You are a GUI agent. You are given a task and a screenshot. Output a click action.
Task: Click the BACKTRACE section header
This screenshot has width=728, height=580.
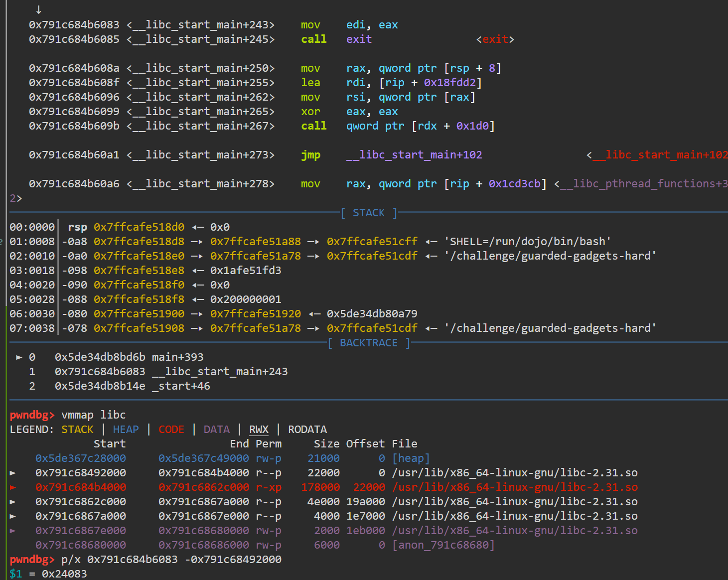coord(369,343)
